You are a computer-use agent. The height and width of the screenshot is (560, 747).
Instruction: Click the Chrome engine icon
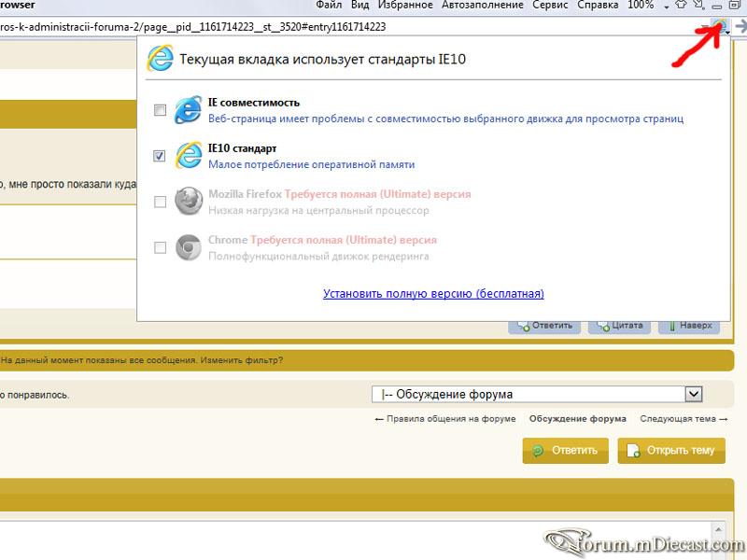[189, 247]
